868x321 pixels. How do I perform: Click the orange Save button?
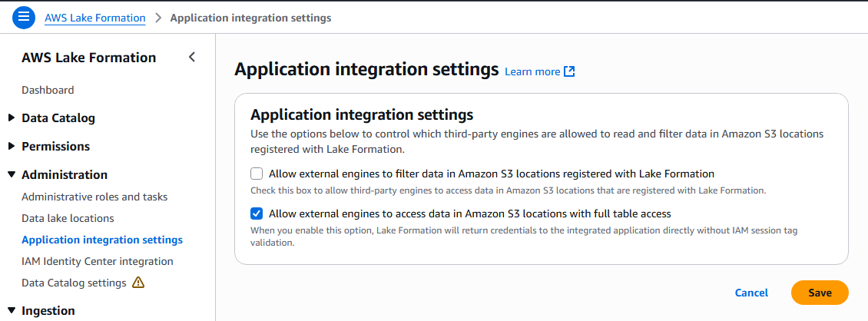point(820,293)
